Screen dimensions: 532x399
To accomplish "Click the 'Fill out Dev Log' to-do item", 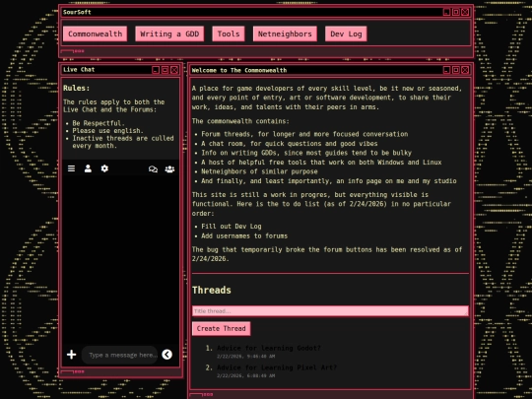I will pos(232,227).
